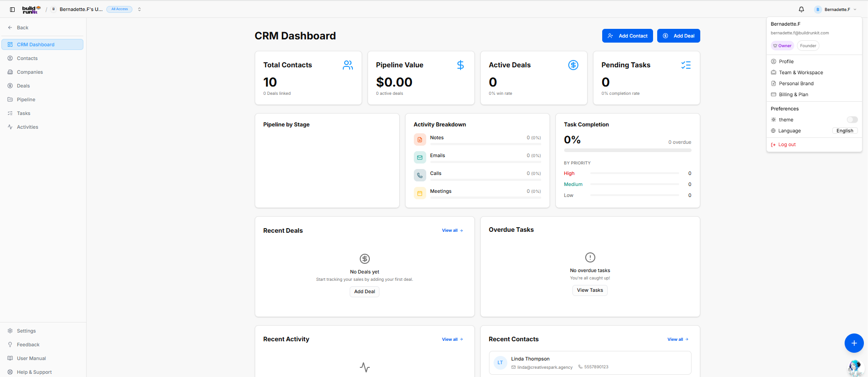The height and width of the screenshot is (377, 868).
Task: Open Team & Workspace settings
Action: (814, 72)
